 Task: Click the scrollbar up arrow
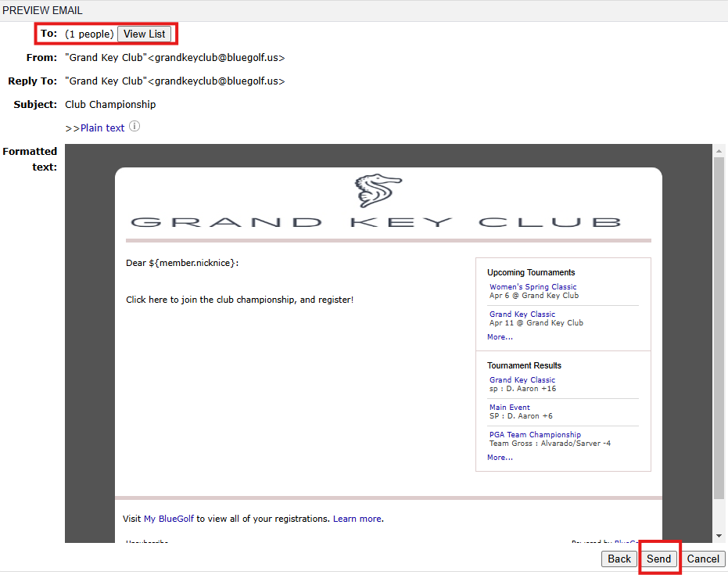(719, 150)
